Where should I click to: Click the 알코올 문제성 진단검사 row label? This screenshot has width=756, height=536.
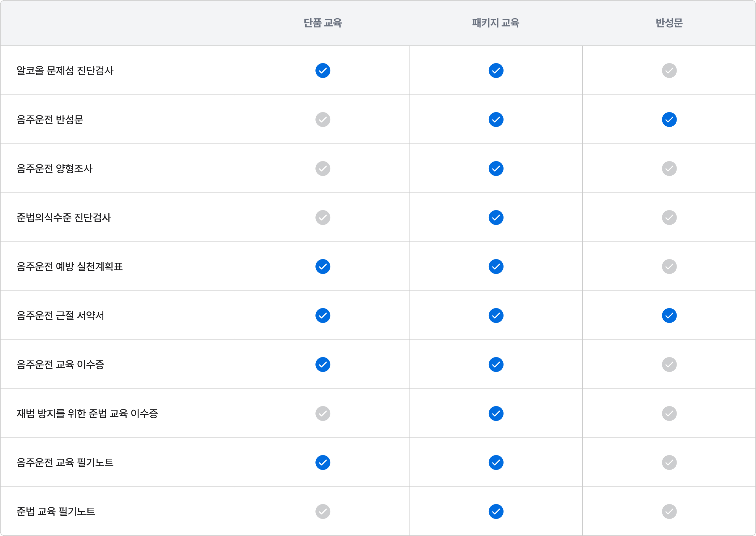pyautogui.click(x=65, y=71)
